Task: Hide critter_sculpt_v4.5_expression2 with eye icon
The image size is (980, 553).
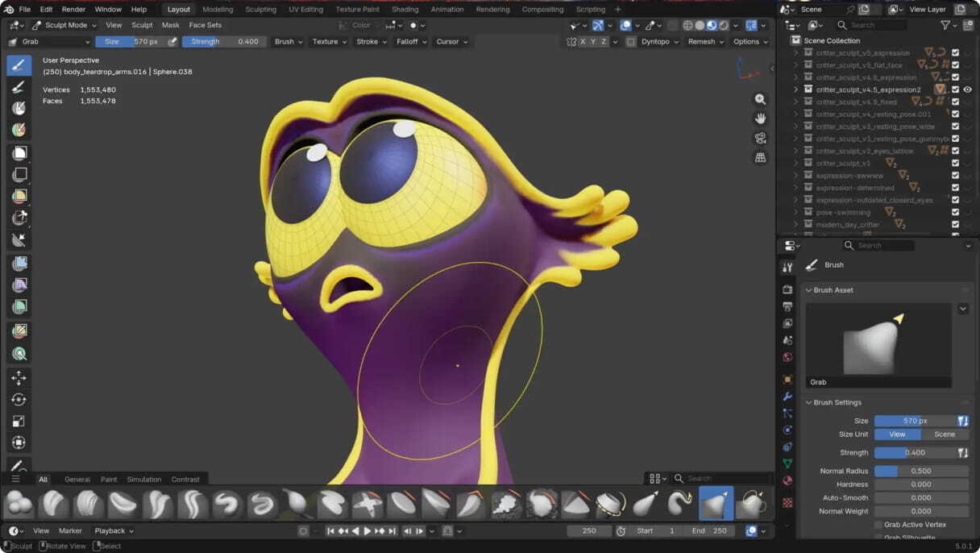Action: [x=967, y=89]
